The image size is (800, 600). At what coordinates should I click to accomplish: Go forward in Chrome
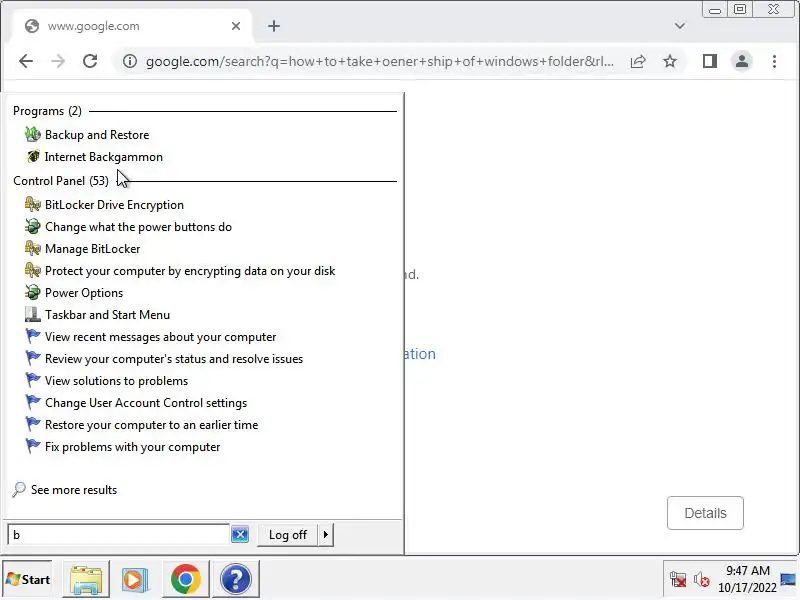[x=58, y=61]
